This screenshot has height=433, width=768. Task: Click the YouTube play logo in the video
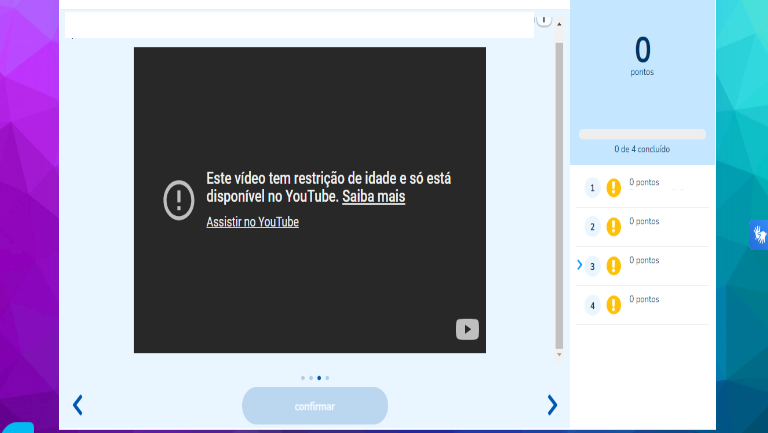467,329
